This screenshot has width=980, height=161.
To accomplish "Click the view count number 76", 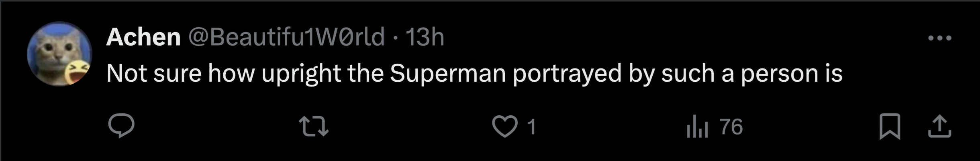I will [731, 127].
